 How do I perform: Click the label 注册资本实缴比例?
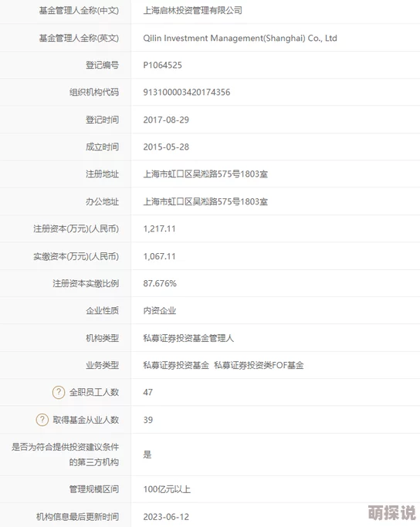tap(86, 284)
